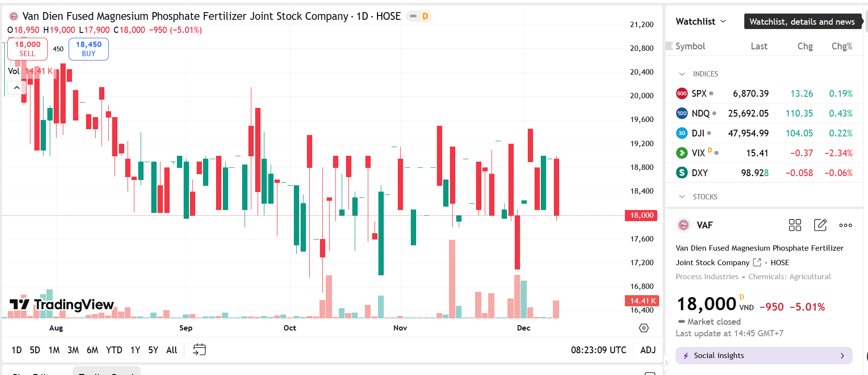This screenshot has width=868, height=375.
Task: Open Social insights panel
Action: 764,356
